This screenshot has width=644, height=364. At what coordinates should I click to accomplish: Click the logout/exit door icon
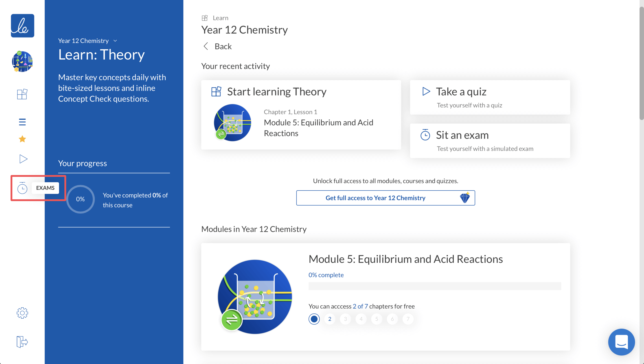[22, 341]
